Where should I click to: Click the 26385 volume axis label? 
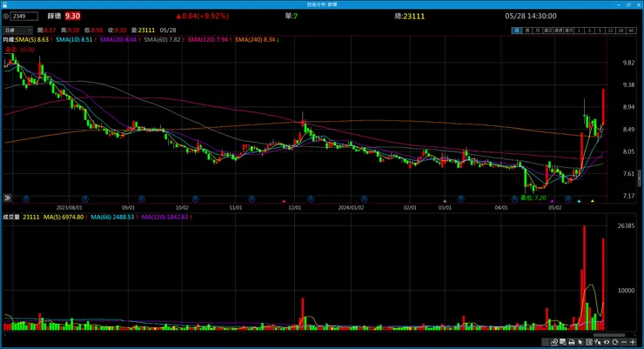pyautogui.click(x=626, y=225)
